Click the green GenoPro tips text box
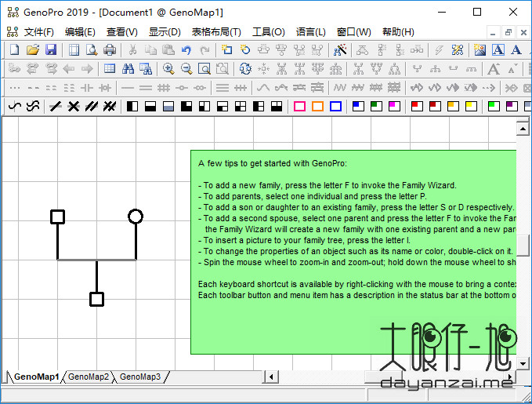This screenshot has width=532, height=404. [353, 252]
